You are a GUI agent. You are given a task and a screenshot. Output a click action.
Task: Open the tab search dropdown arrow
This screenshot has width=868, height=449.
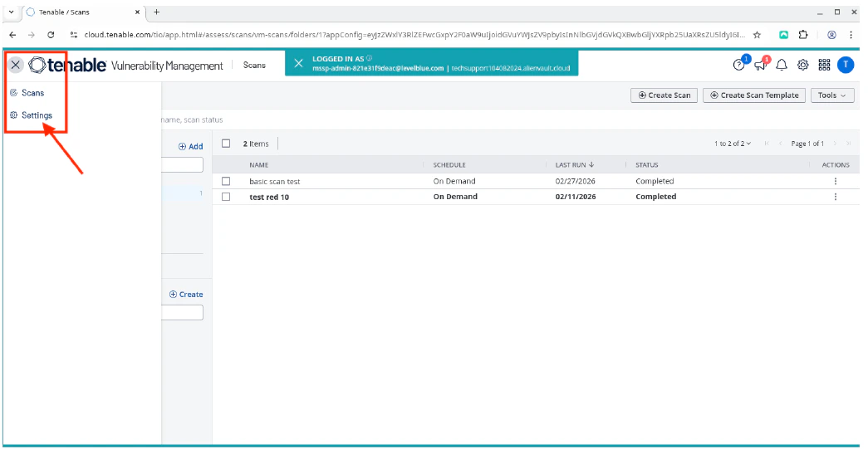click(12, 12)
